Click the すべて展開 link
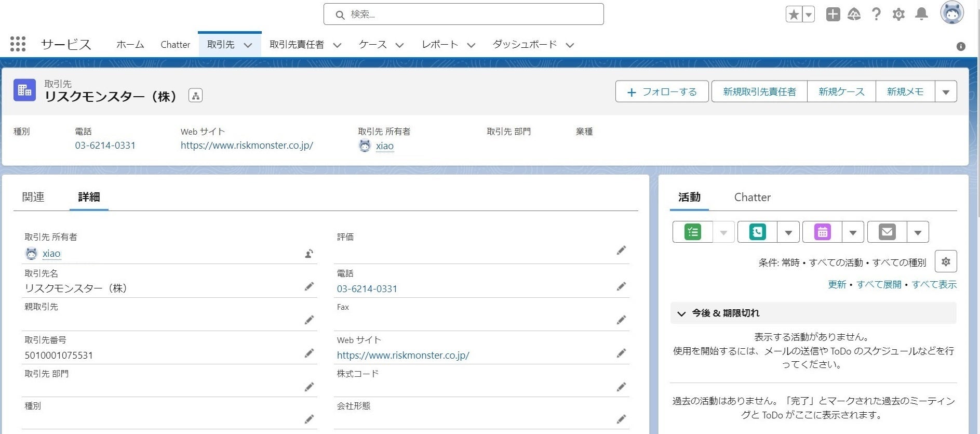Viewport: 980px width, 434px height. (879, 284)
